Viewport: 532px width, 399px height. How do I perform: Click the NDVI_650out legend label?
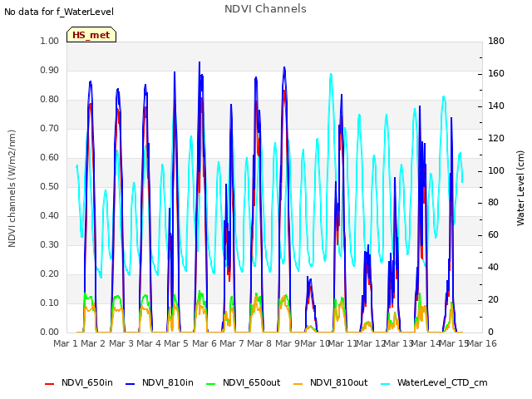click(251, 382)
